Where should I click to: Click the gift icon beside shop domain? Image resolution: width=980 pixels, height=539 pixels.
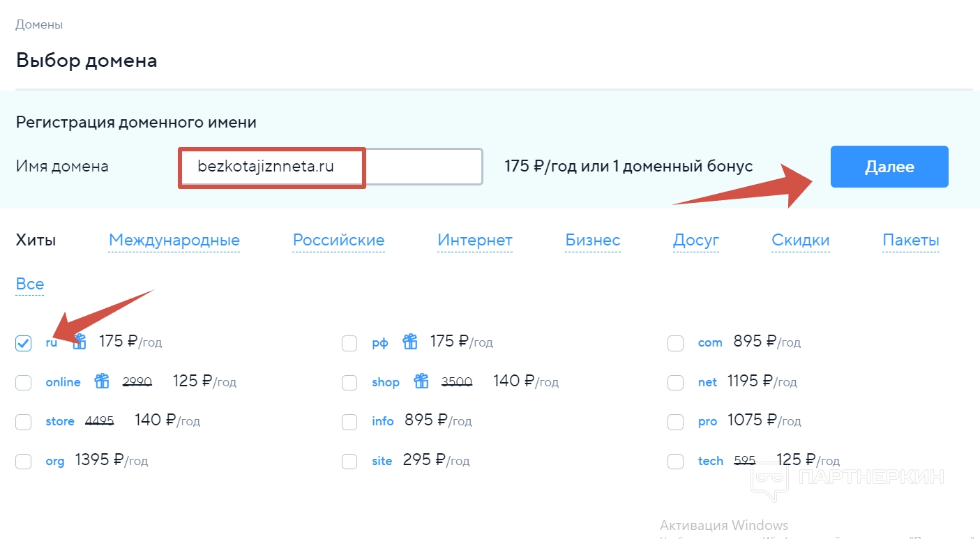[x=421, y=381]
